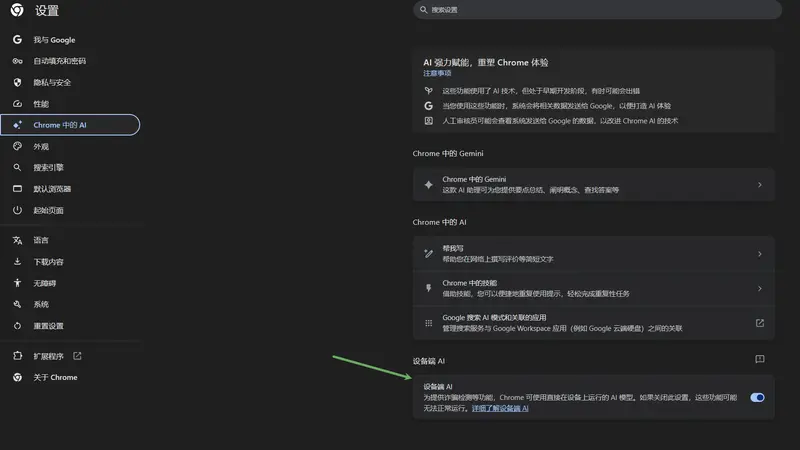The width and height of the screenshot is (800, 450).
Task: Click the wrench icon for 系统
Action: click(x=17, y=304)
